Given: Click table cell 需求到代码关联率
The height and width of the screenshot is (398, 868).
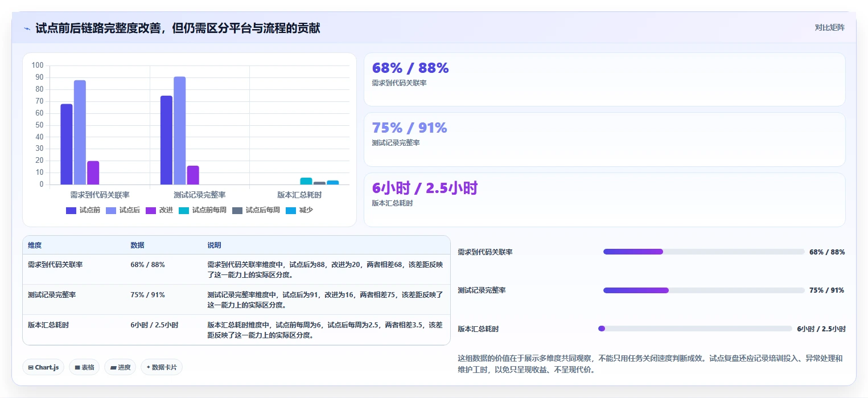Looking at the screenshot, I should click(55, 265).
